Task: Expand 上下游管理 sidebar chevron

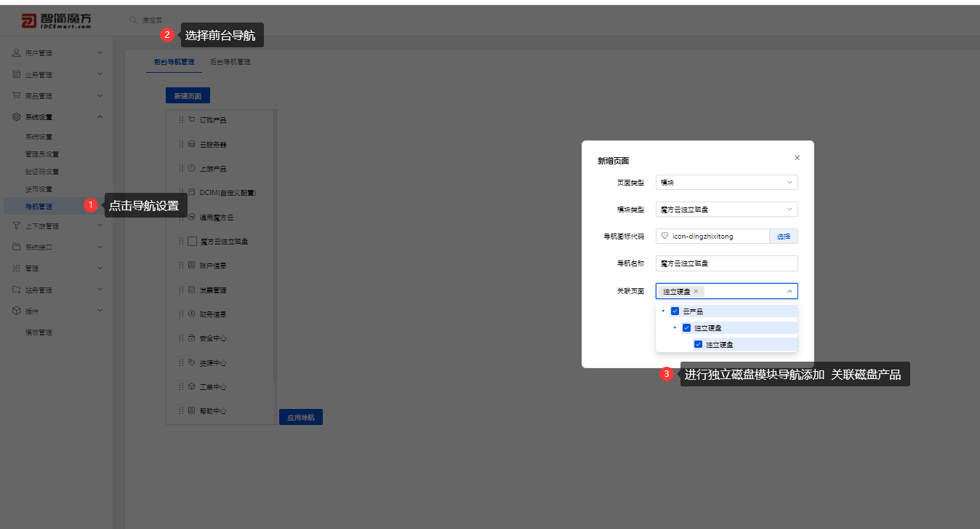Action: point(100,226)
